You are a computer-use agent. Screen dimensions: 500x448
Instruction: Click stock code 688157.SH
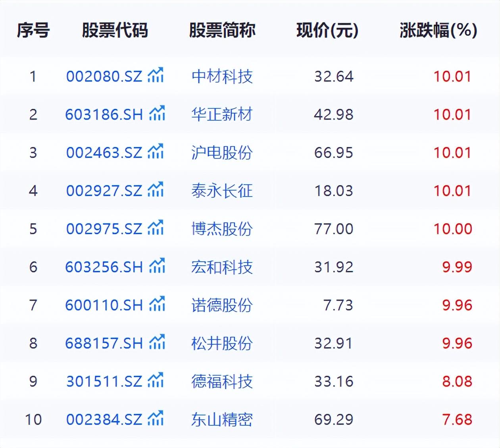(x=104, y=343)
